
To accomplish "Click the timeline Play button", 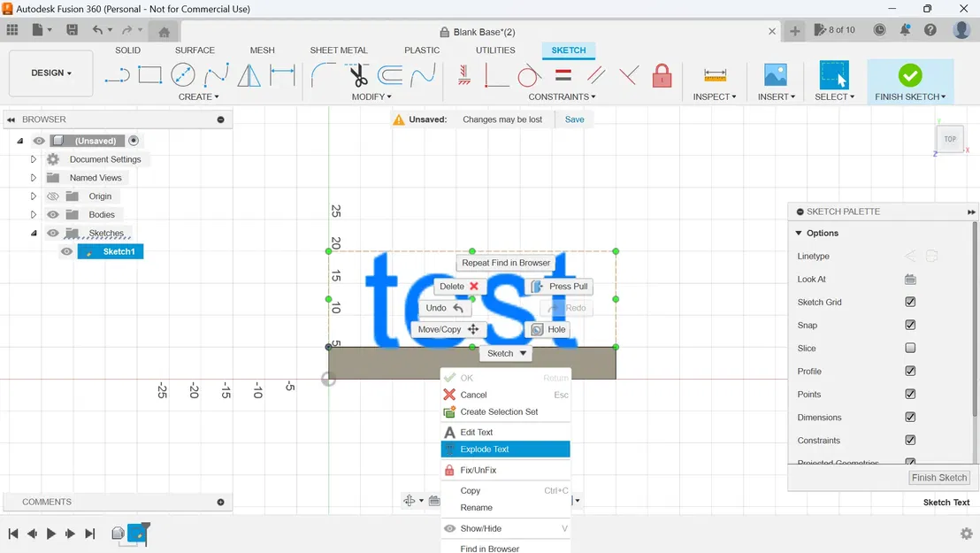I will [51, 534].
